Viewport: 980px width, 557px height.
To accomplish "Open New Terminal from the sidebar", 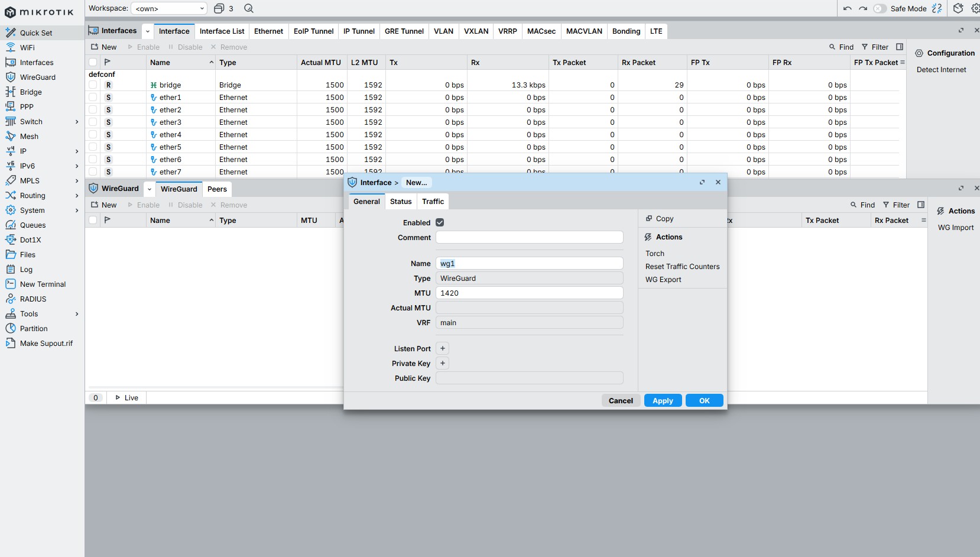I will [x=43, y=284].
